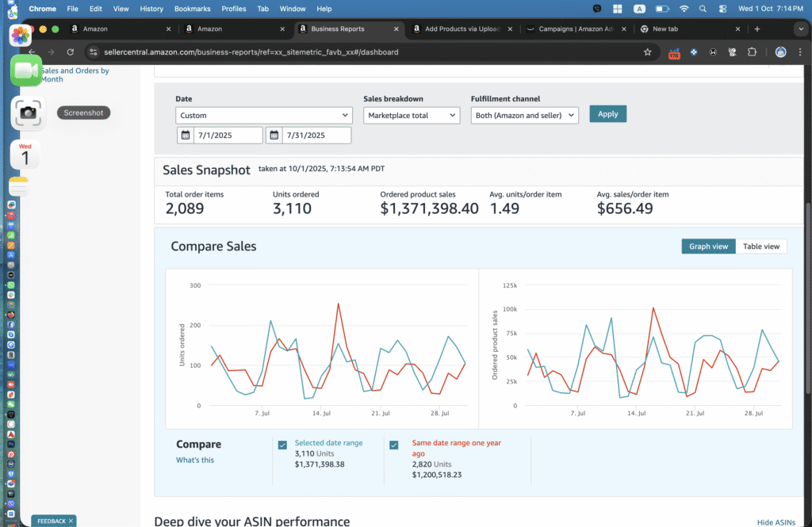Open the Bookmarks menu in menu bar
Image resolution: width=812 pixels, height=527 pixels.
tap(192, 9)
